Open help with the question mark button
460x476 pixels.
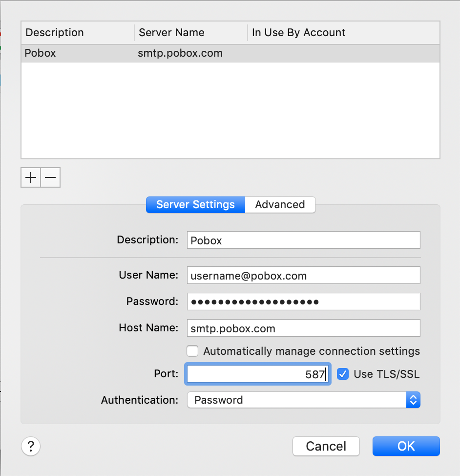coord(31,446)
